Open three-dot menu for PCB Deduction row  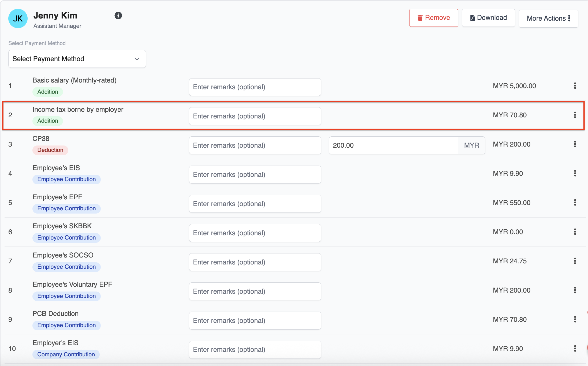[x=575, y=319]
